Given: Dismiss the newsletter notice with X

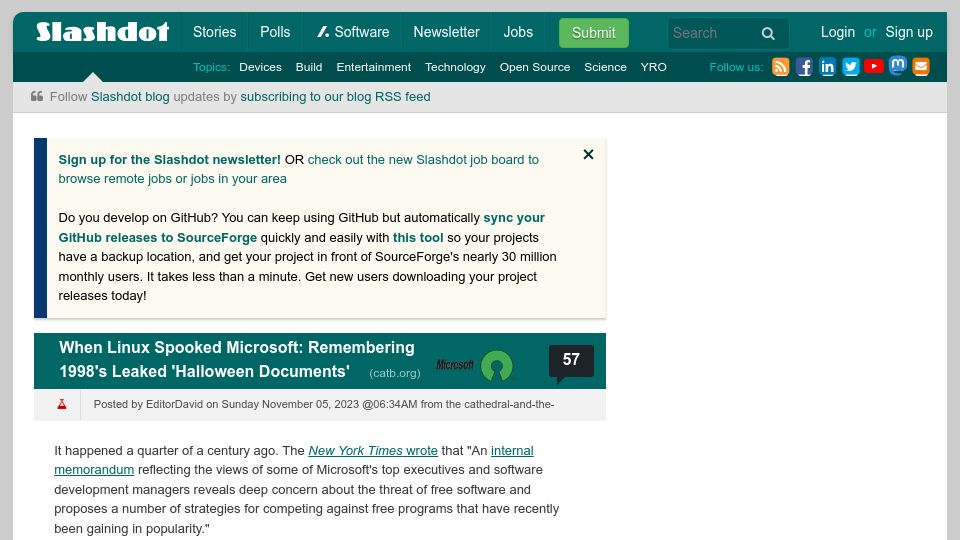Looking at the screenshot, I should (588, 154).
